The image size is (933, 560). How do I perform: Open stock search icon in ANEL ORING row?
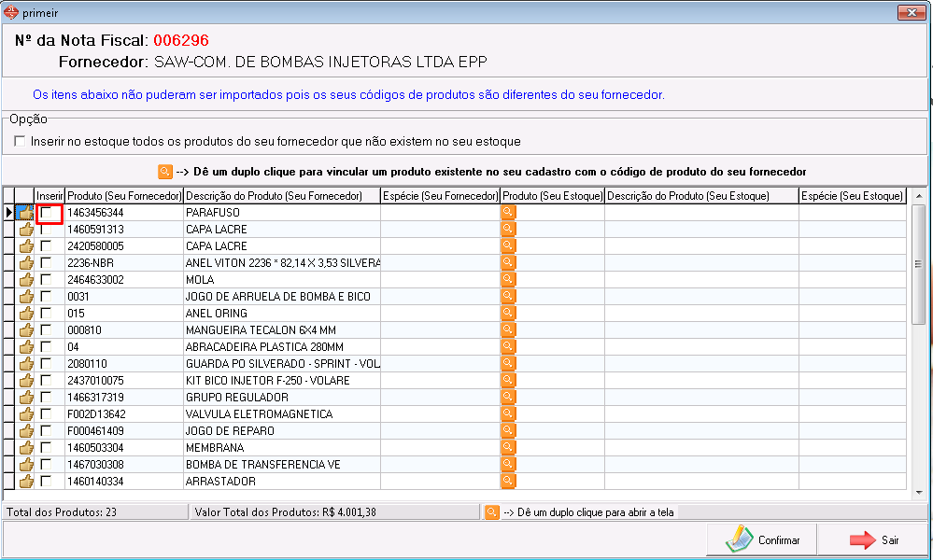coord(507,313)
